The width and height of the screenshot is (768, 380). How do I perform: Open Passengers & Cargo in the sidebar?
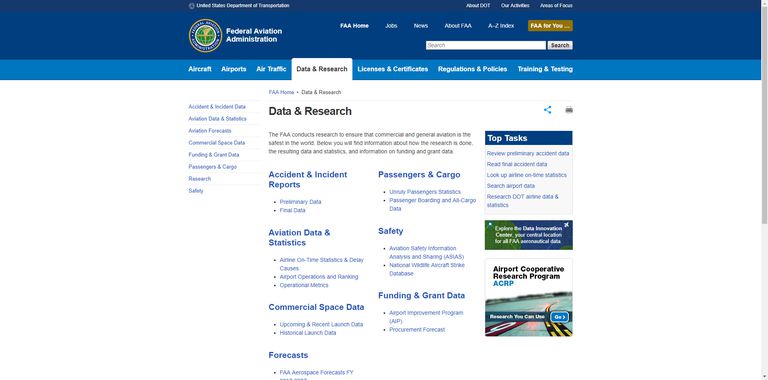pos(213,166)
